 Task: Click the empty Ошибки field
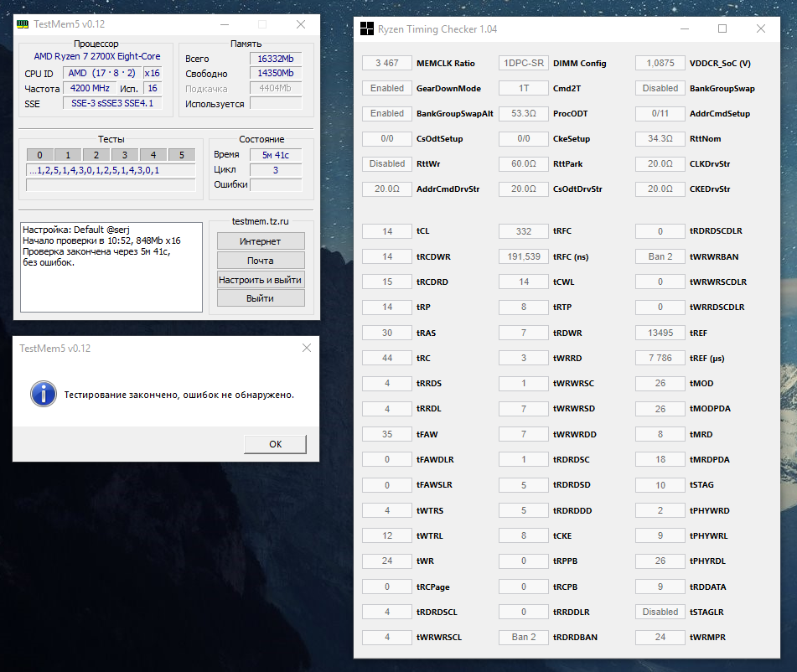click(276, 185)
